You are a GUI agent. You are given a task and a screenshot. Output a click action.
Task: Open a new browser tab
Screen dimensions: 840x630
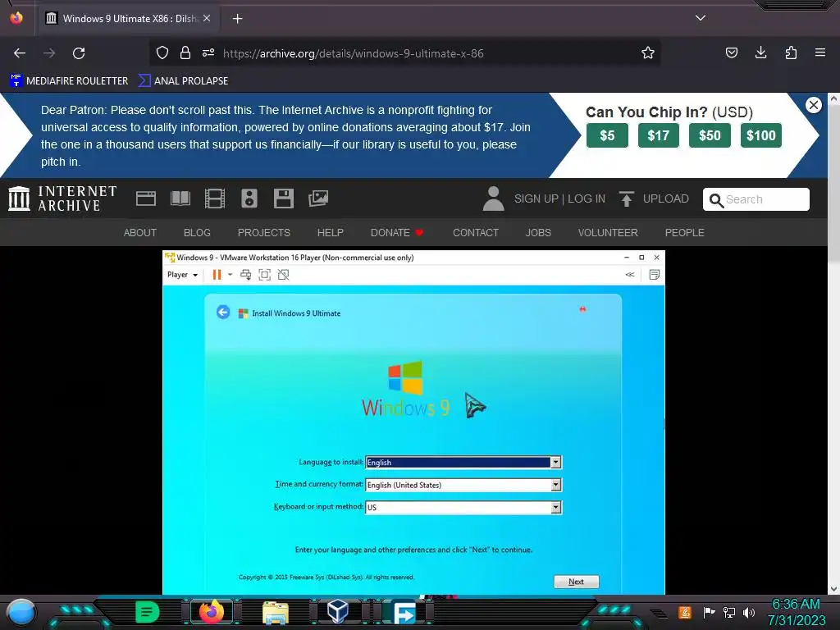pyautogui.click(x=237, y=19)
